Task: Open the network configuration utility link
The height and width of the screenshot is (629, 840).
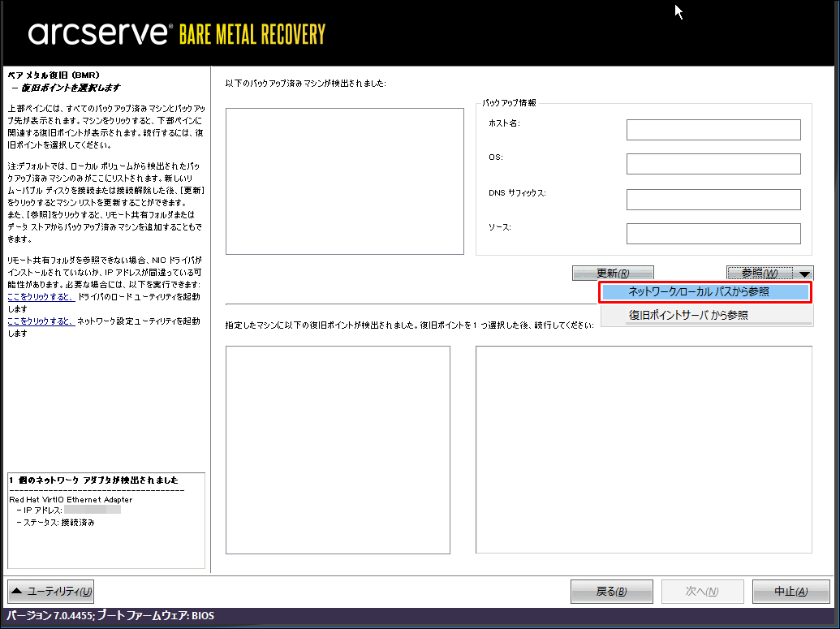Action: click(41, 321)
